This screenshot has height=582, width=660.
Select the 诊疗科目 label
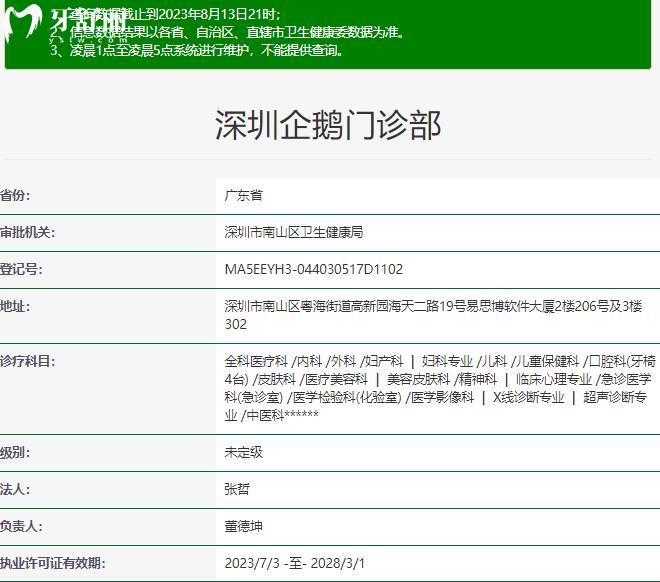27,361
